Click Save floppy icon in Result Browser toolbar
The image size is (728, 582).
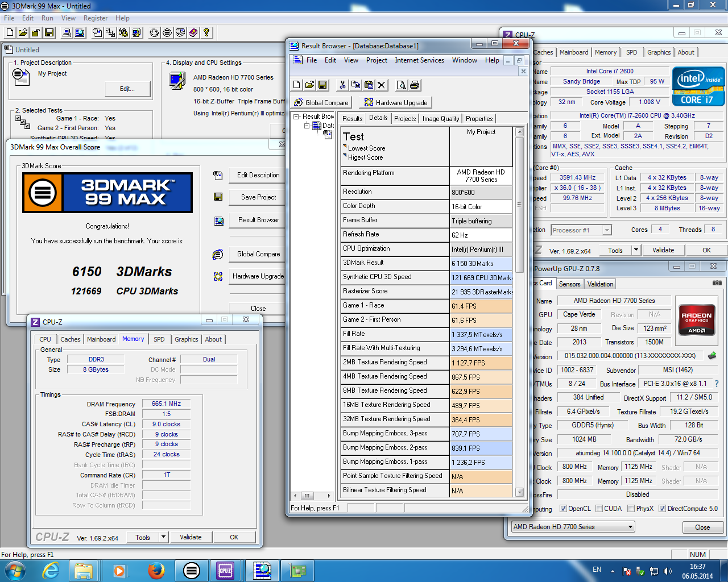pos(322,85)
